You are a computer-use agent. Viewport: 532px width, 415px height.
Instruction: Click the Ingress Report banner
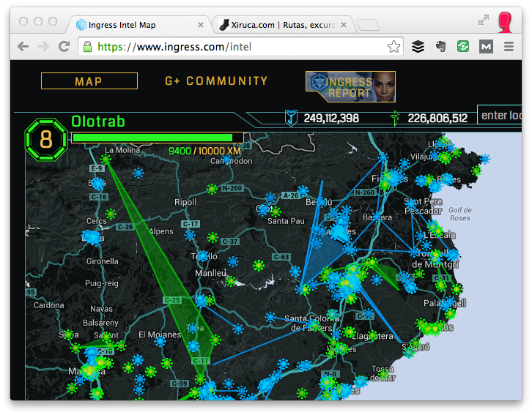pyautogui.click(x=350, y=86)
